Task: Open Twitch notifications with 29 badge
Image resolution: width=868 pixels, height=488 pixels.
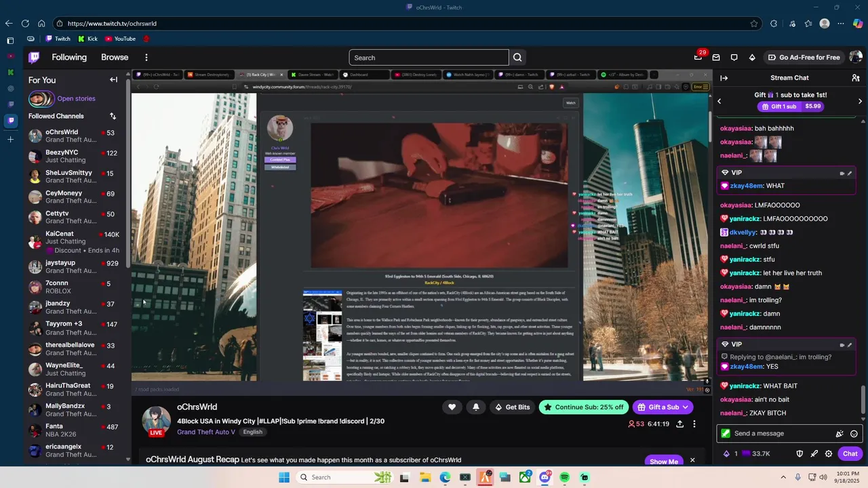Action: click(698, 57)
